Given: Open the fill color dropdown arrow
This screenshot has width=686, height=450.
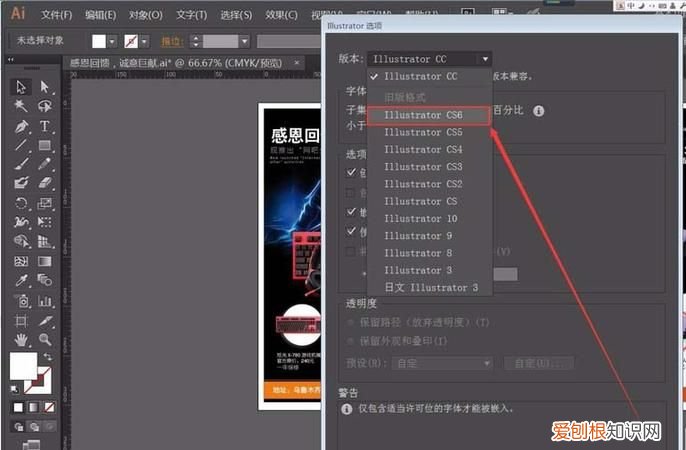Looking at the screenshot, I should (112, 42).
